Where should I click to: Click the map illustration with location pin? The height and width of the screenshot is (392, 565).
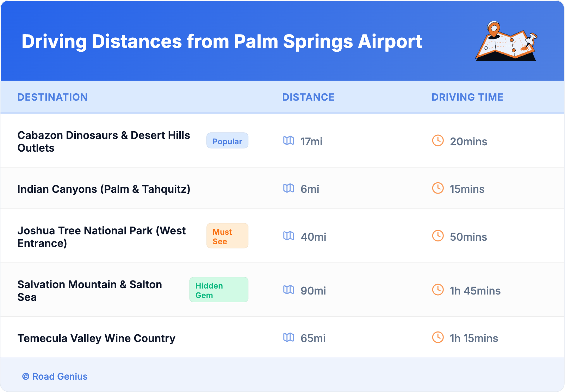(506, 41)
